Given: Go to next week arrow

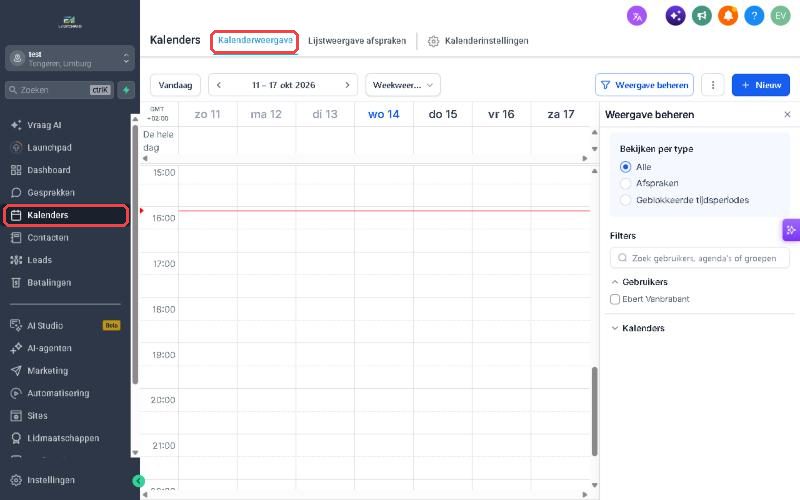Looking at the screenshot, I should point(347,85).
